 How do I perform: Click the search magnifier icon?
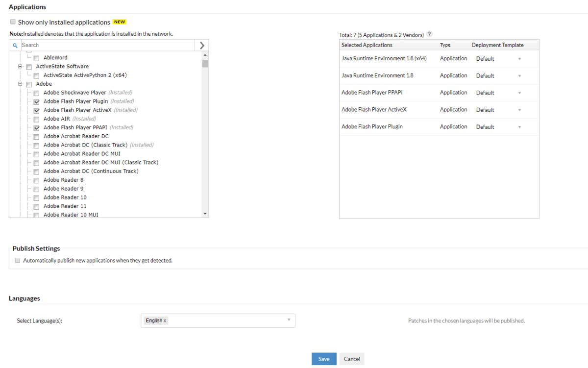tap(15, 45)
